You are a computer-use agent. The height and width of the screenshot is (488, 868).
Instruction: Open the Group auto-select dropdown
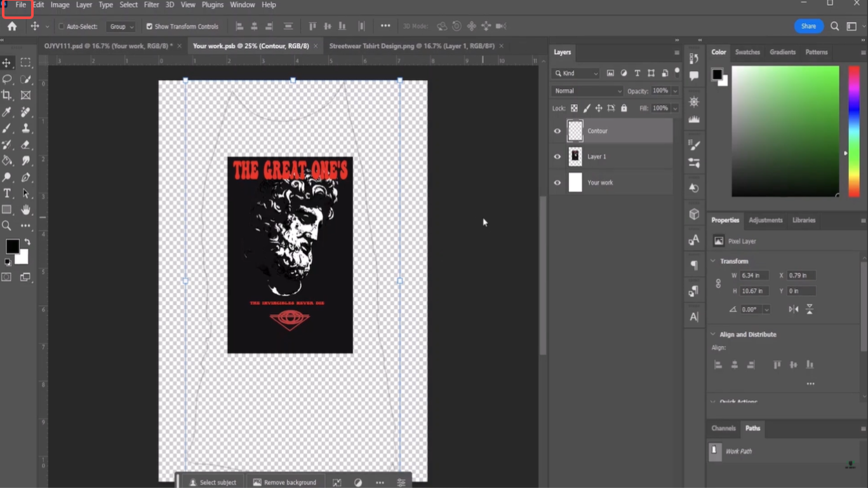tap(121, 27)
